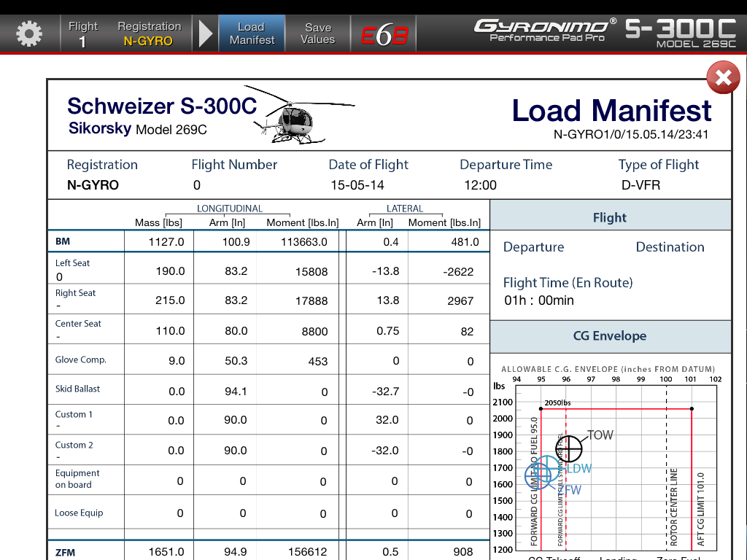Select Skid Ballast lateral arm -32.7

click(385, 391)
